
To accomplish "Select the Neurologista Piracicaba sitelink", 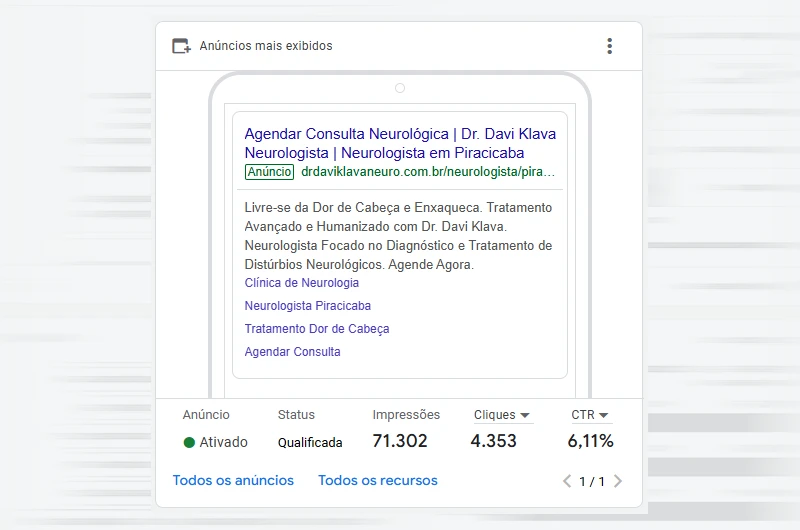I will [x=307, y=306].
